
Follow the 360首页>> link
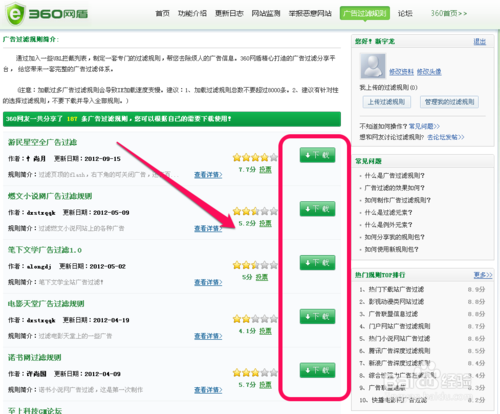pos(449,13)
